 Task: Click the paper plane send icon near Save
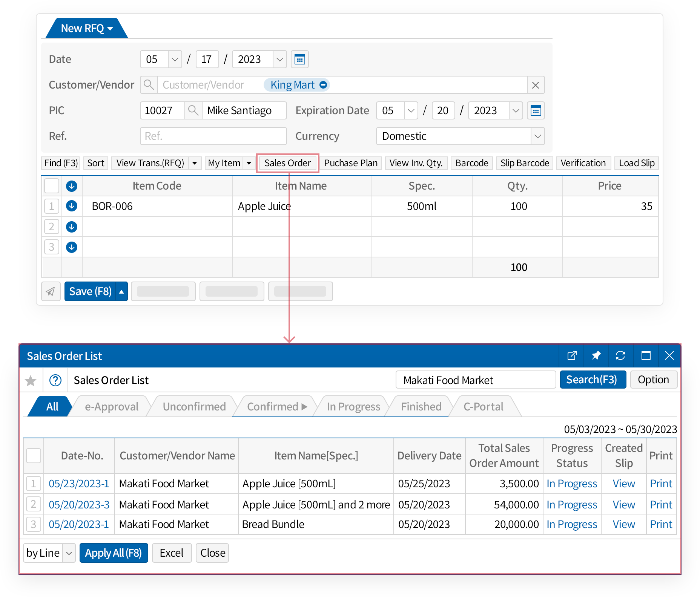click(51, 291)
